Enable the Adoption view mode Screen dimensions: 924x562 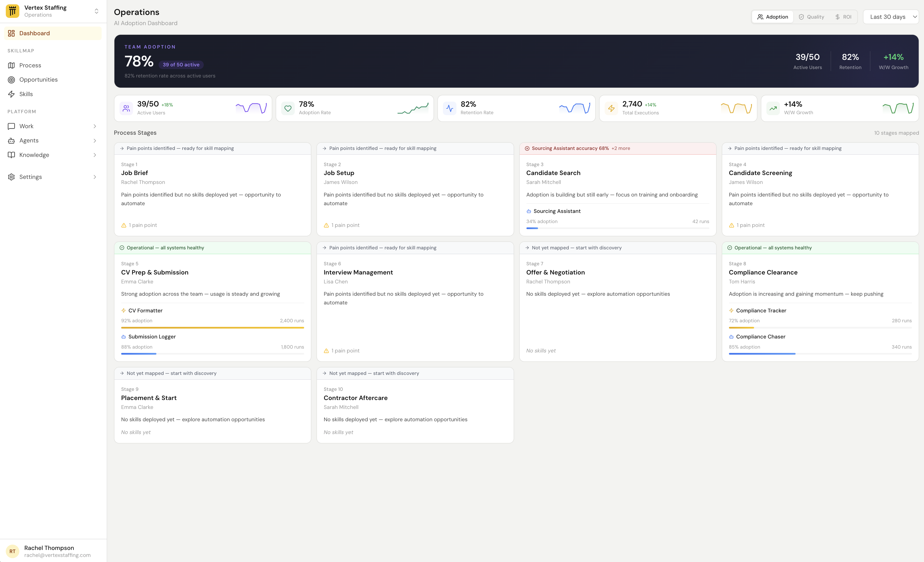(x=772, y=16)
